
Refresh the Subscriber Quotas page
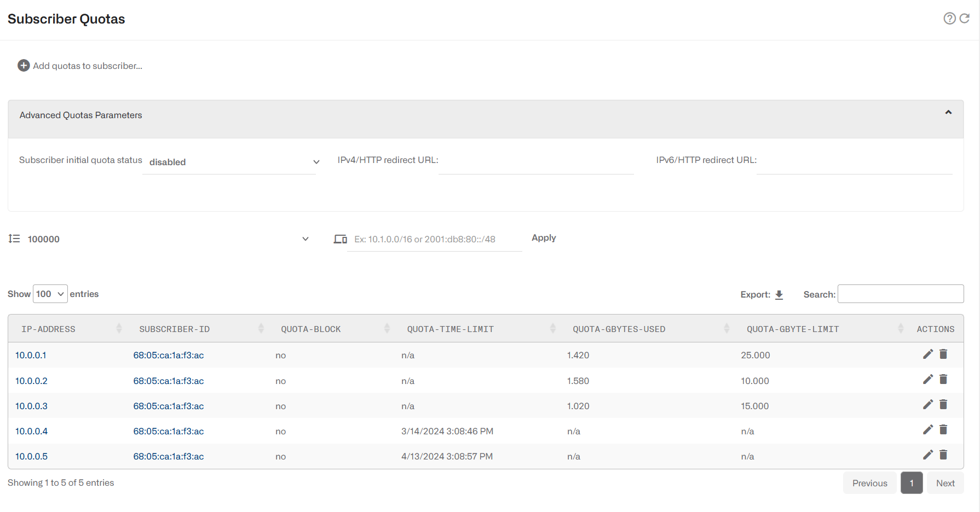(964, 18)
